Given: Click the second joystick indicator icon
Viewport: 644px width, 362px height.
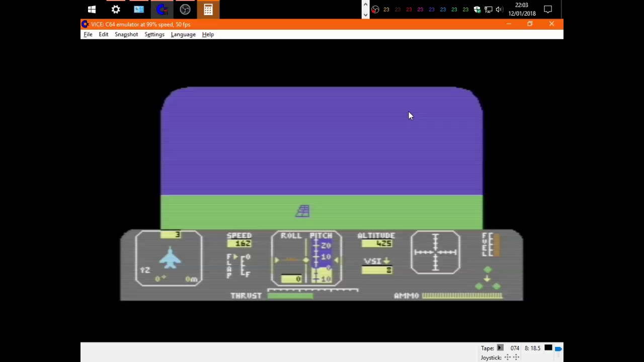Looking at the screenshot, I should [516, 357].
